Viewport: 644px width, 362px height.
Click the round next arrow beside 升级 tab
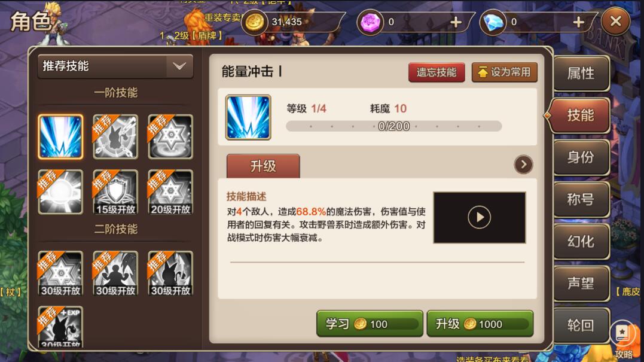click(x=523, y=165)
